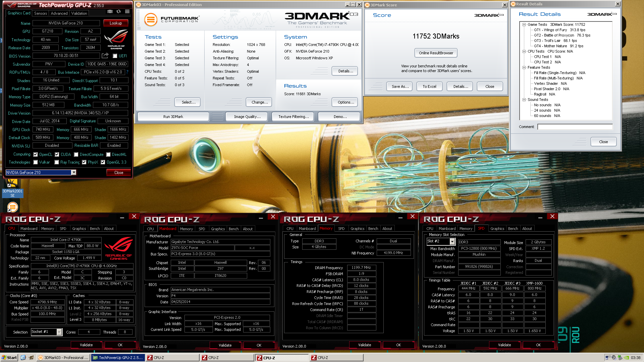Select GT1 - Wings of Fury result row

click(559, 30)
